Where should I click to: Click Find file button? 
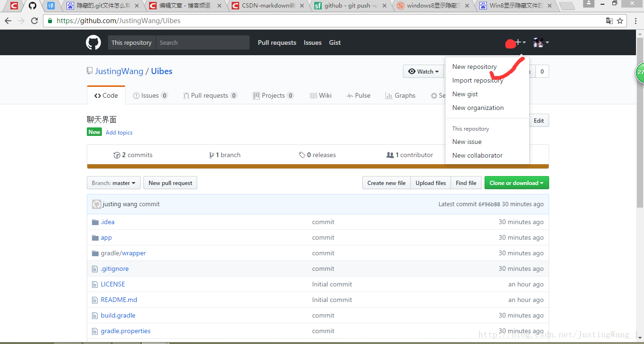point(466,183)
